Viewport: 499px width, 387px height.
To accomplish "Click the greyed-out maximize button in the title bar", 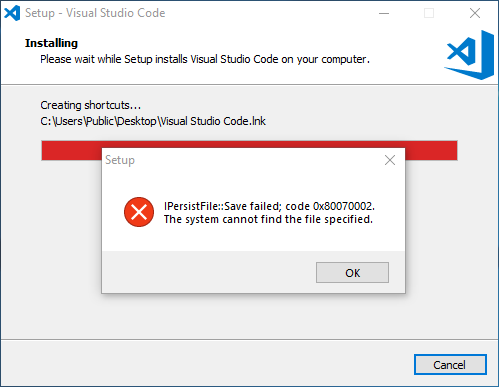I will (429, 13).
